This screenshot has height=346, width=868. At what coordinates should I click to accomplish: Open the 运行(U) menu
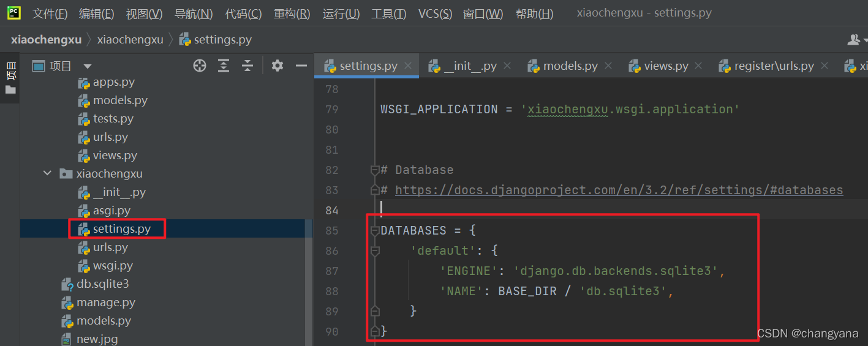341,13
